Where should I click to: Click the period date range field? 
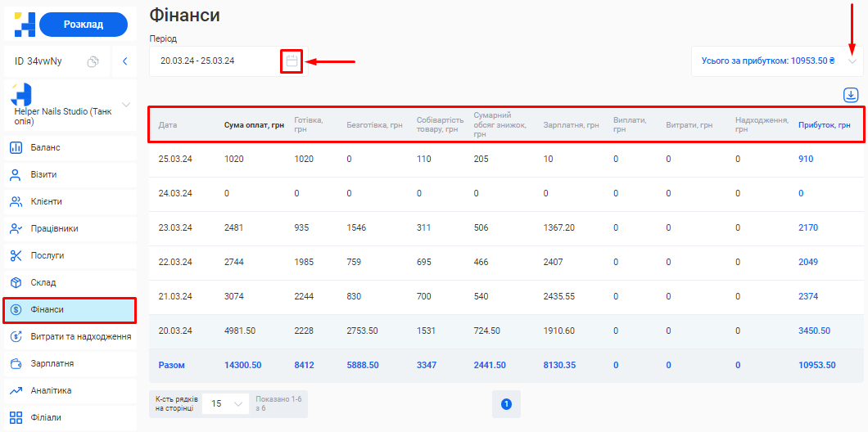pyautogui.click(x=215, y=61)
